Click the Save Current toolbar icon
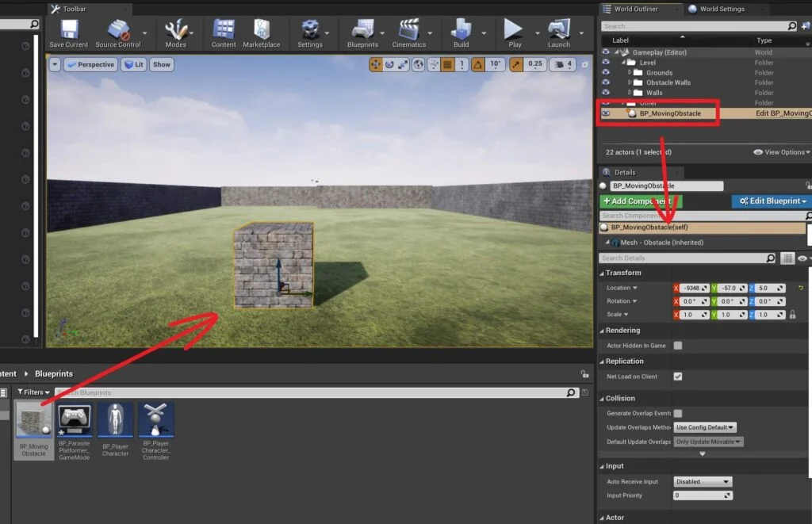The image size is (812, 524). click(68, 33)
